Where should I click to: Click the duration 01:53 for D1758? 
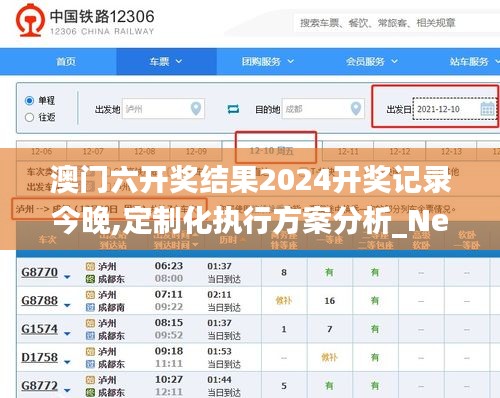click(219, 351)
